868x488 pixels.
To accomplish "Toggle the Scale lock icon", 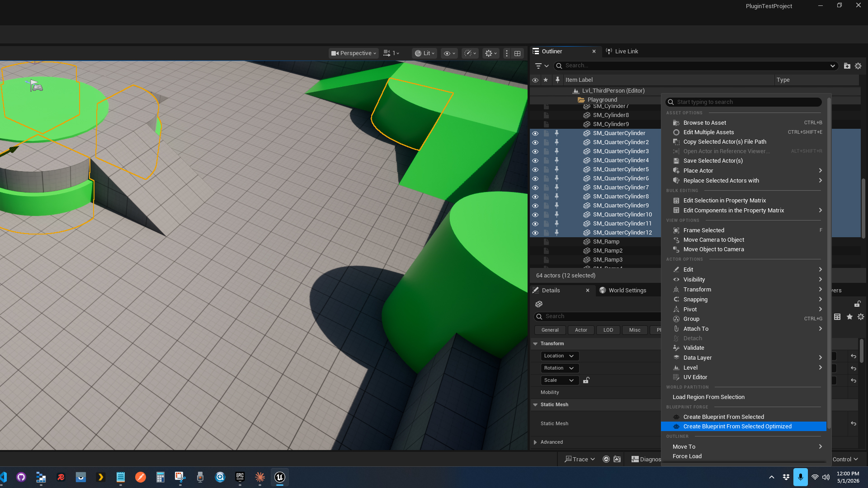I will coord(586,380).
